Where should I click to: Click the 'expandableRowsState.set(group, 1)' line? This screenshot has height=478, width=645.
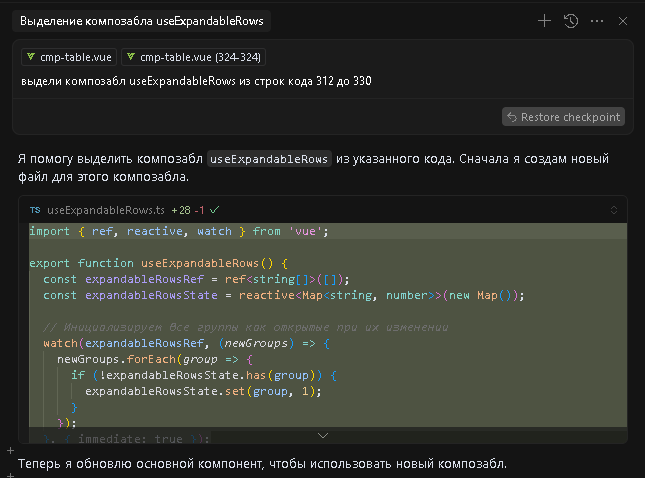pos(203,391)
